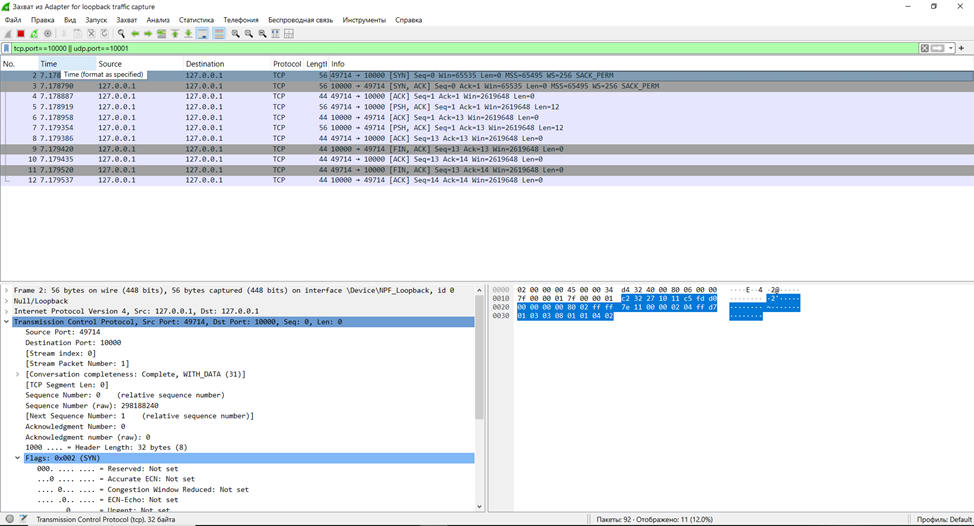This screenshot has width=974, height=526.
Task: Expand the Internet Protocol Version 4 tree
Action: tap(7, 311)
